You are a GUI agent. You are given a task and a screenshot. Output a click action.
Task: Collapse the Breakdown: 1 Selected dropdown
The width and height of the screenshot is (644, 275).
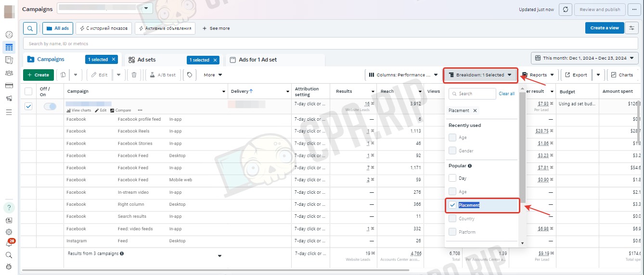pyautogui.click(x=480, y=75)
